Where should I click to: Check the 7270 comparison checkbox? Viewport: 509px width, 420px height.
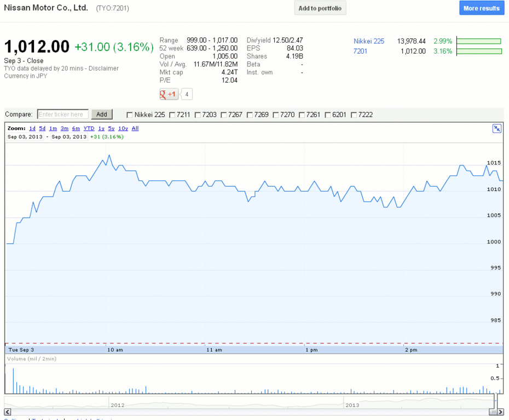tap(276, 115)
